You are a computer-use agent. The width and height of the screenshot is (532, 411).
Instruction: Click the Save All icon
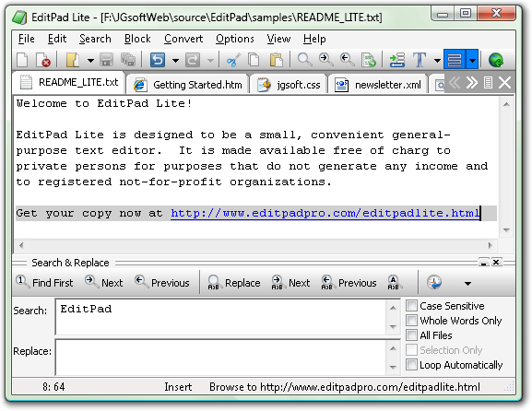[x=128, y=60]
